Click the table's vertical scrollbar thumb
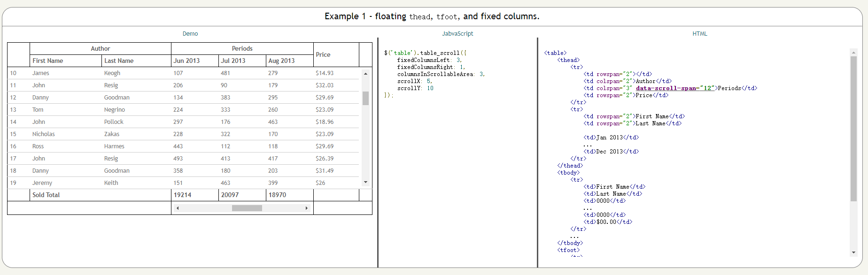The width and height of the screenshot is (868, 275). [x=365, y=98]
